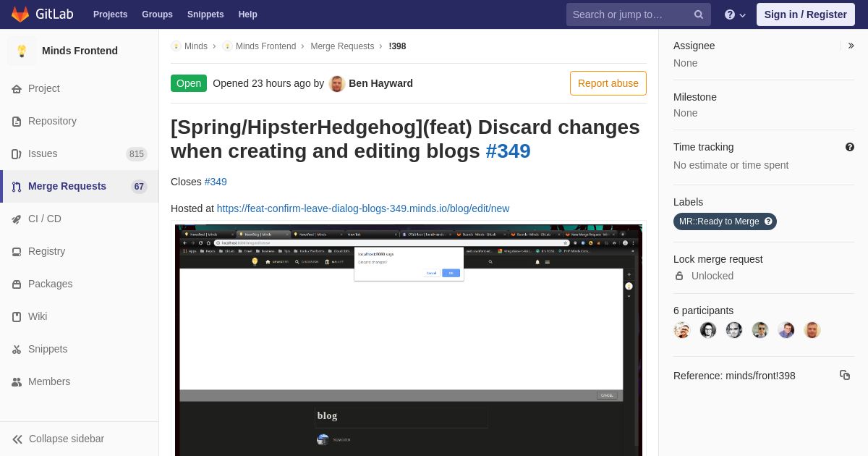Collapse the right sidebar with chevron icon
This screenshot has width=868, height=456.
tap(851, 46)
